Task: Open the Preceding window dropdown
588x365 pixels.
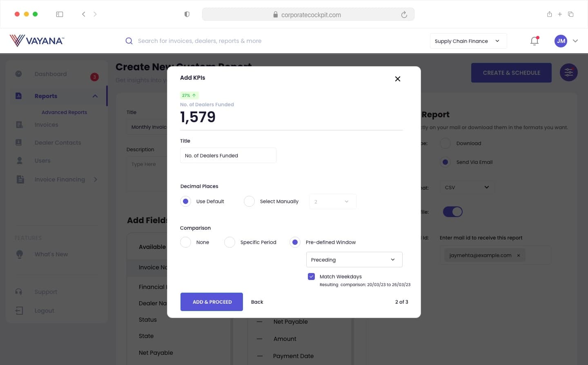Action: [x=354, y=260]
